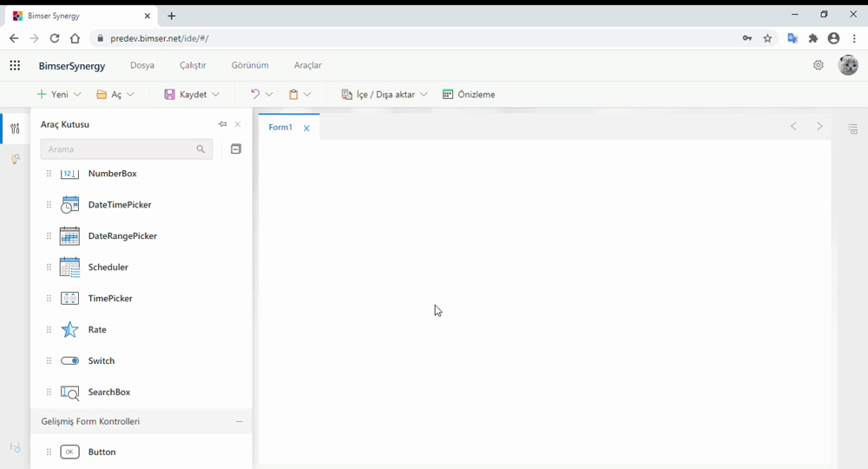The width and height of the screenshot is (868, 469).
Task: Choose the Rate star control
Action: tap(70, 330)
